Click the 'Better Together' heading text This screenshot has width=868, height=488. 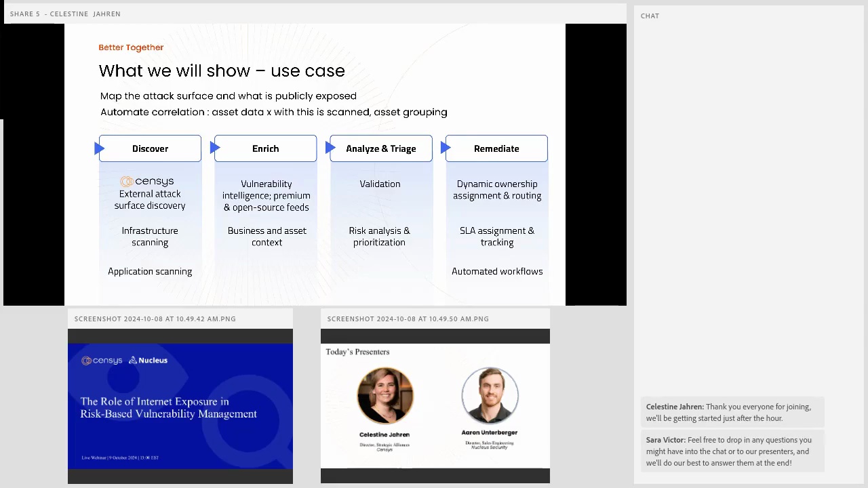pyautogui.click(x=131, y=47)
